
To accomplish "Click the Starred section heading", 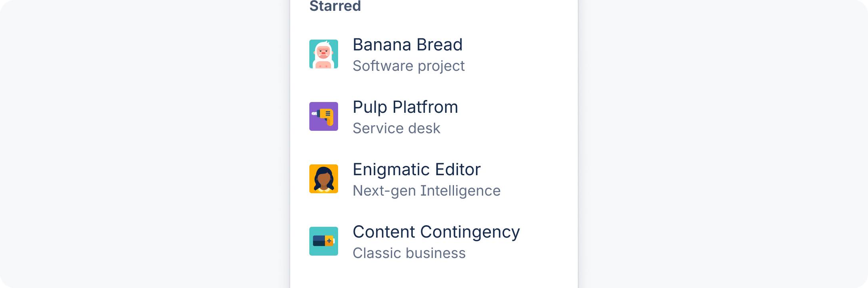I will (x=335, y=6).
